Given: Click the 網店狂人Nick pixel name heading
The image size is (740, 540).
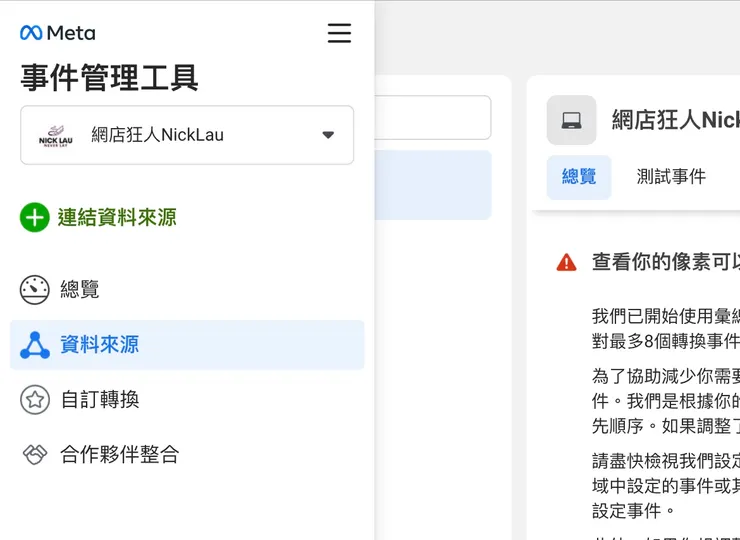Looking at the screenshot, I should click(676, 120).
